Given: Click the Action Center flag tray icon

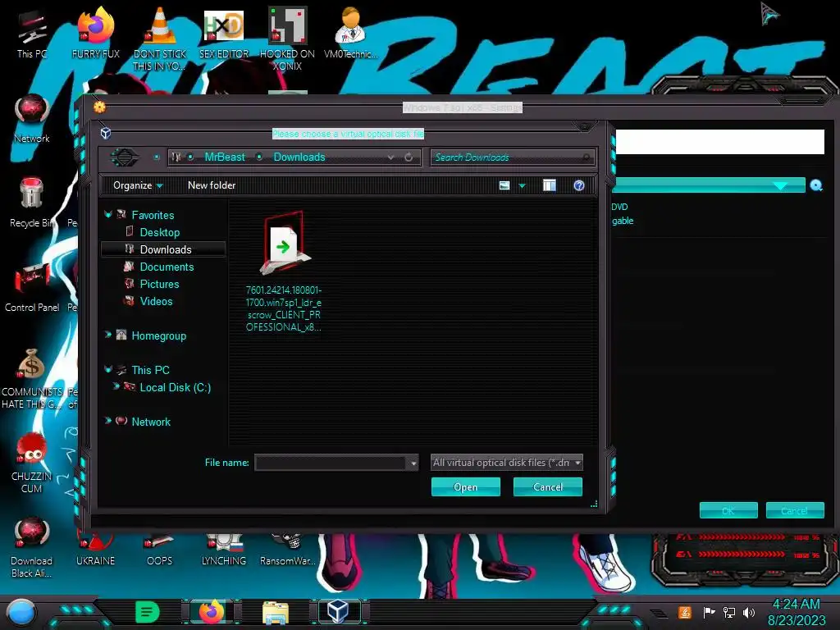Looking at the screenshot, I should [x=709, y=612].
